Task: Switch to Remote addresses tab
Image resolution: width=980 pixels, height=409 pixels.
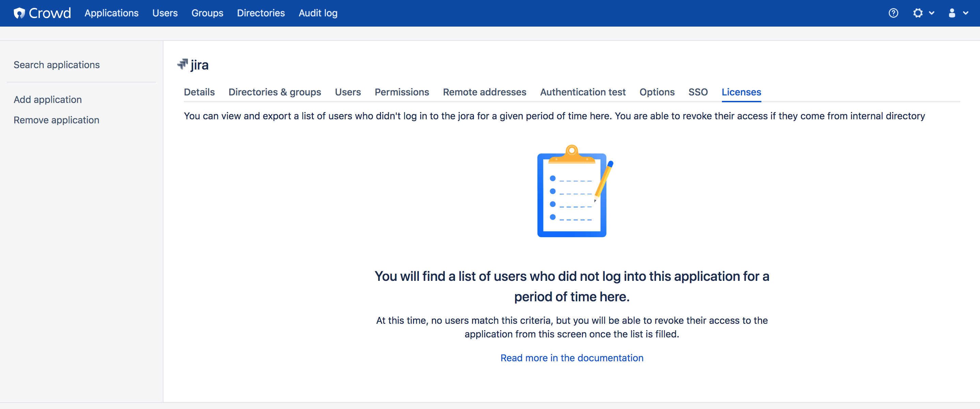Action: (x=485, y=92)
